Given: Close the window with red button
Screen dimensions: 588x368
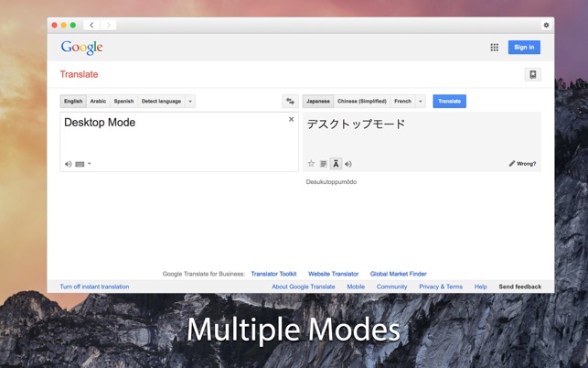Looking at the screenshot, I should 54,25.
